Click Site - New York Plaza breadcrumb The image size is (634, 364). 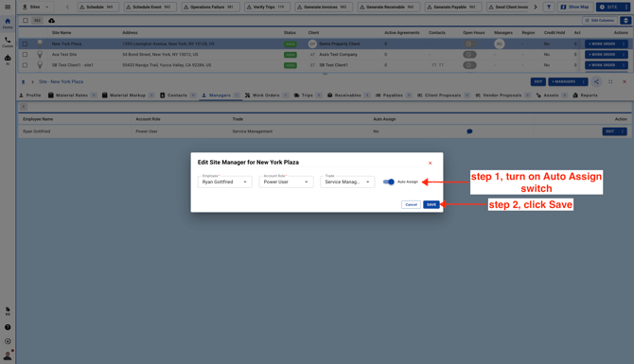[x=61, y=82]
